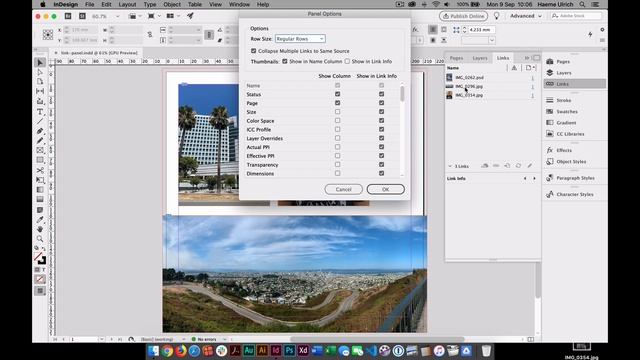Select the Zoom tool
This screenshot has height=360, width=640.
pyautogui.click(x=40, y=239)
